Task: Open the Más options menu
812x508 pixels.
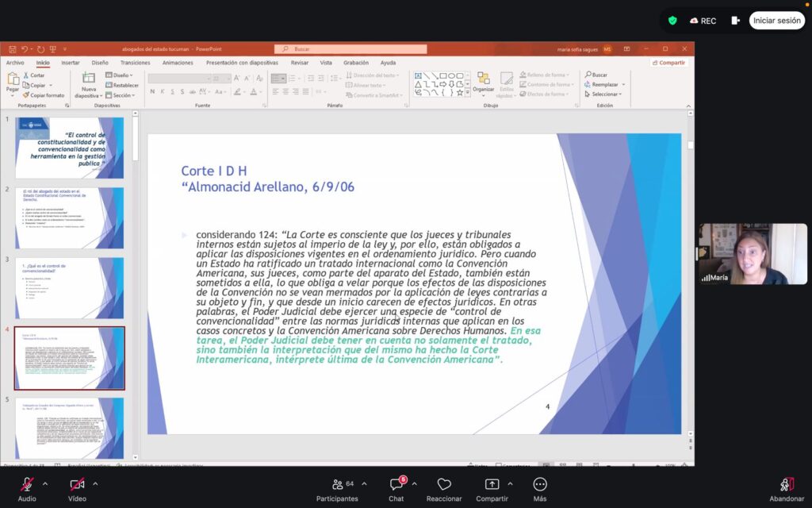Action: [x=540, y=484]
